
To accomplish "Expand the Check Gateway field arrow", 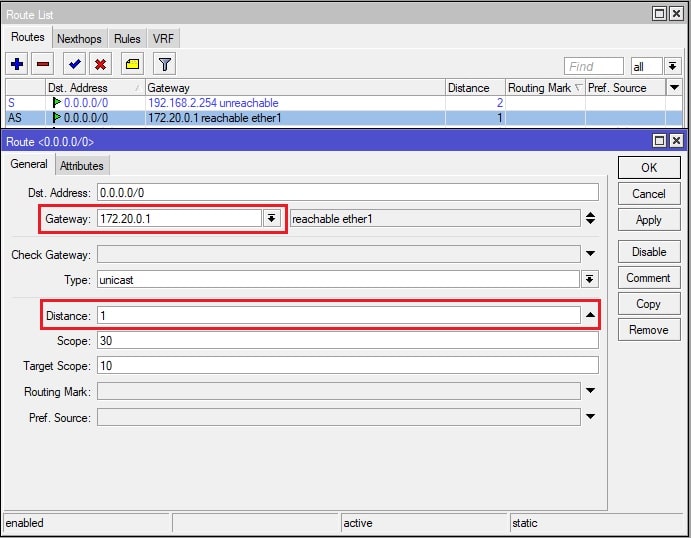I will (590, 254).
